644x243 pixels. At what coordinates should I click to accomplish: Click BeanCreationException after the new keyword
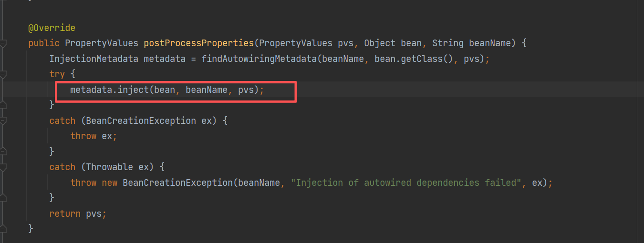pos(178,182)
